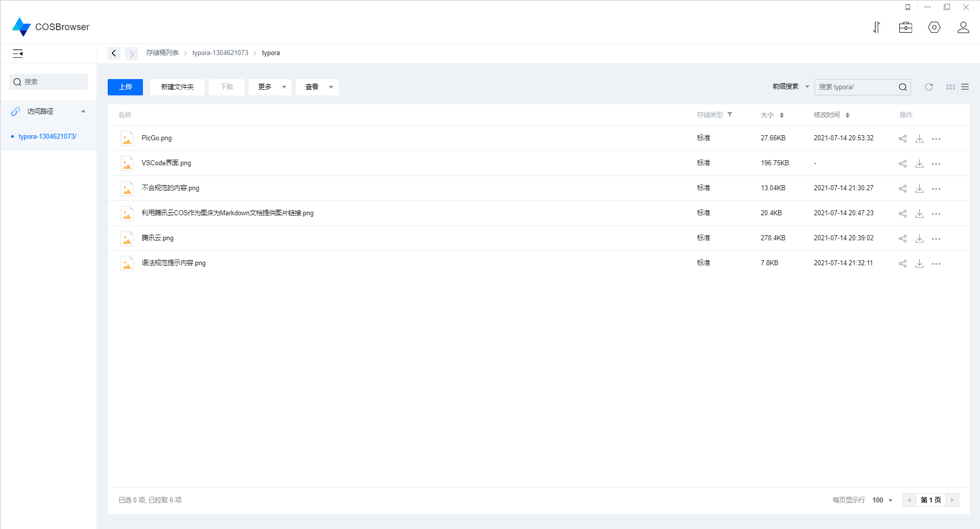Click the 名称 column header
The height and width of the screenshot is (529, 980).
[125, 115]
